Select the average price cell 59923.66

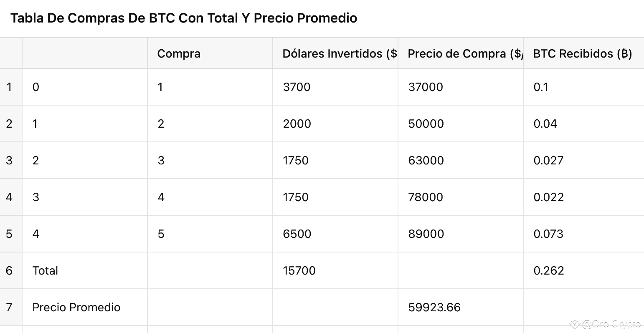(x=434, y=307)
